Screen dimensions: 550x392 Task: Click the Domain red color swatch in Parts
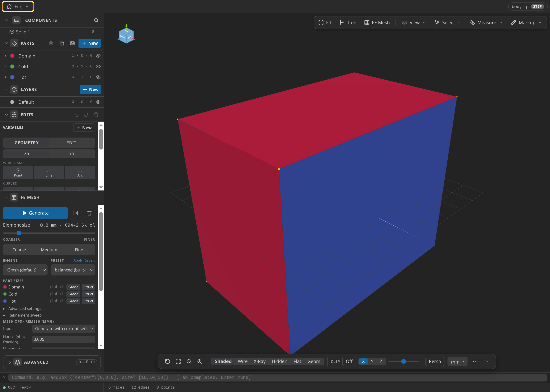point(12,56)
